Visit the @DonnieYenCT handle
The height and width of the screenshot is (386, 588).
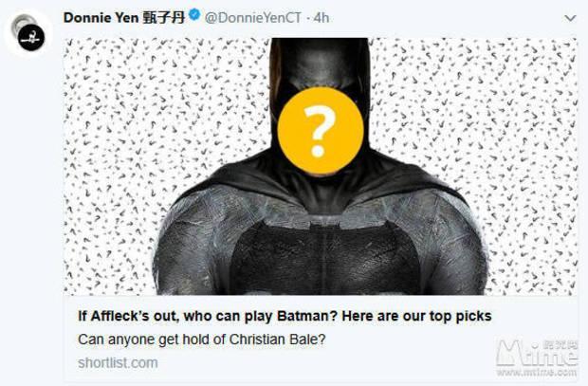(253, 18)
